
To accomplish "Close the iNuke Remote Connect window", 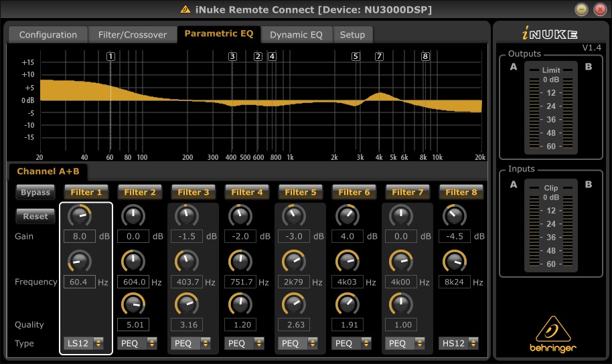I will (x=600, y=9).
